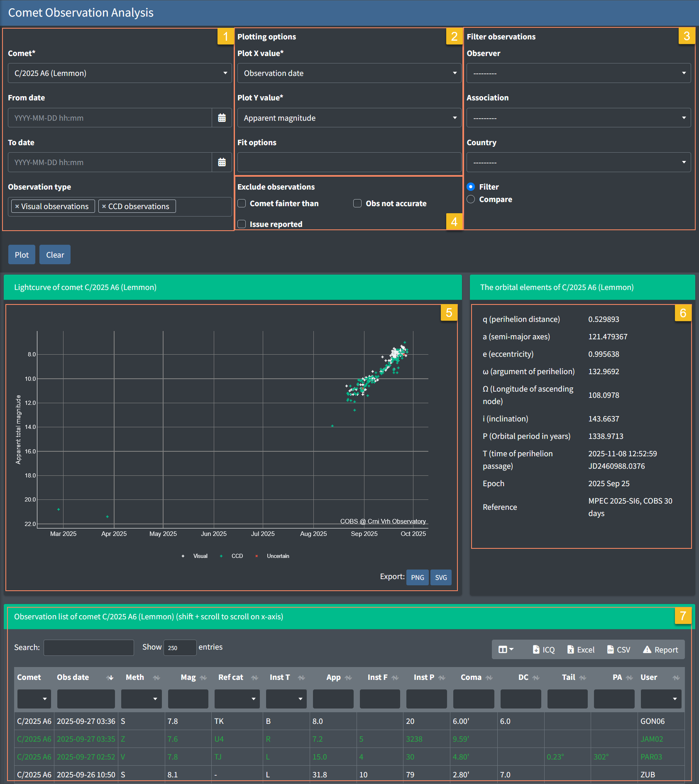The width and height of the screenshot is (699, 784).
Task: Open the Comet selection dropdown
Action: pos(120,73)
